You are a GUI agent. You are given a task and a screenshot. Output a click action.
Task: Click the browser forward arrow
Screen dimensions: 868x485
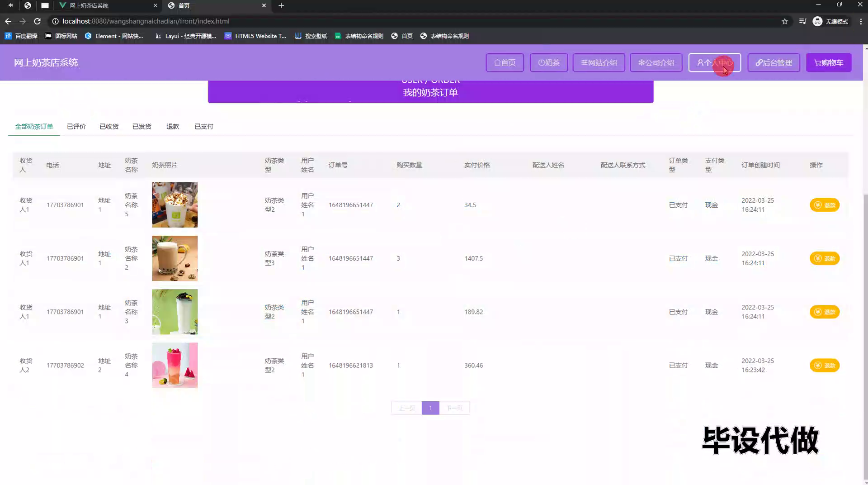click(x=23, y=21)
